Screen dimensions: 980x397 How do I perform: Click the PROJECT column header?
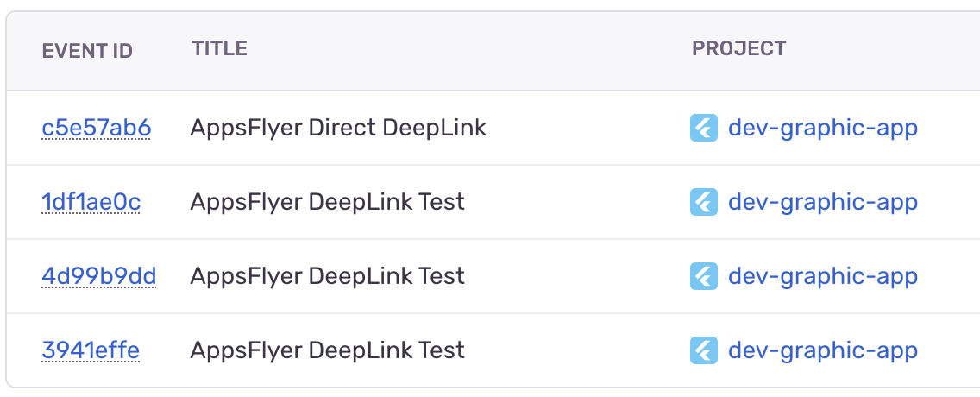738,49
